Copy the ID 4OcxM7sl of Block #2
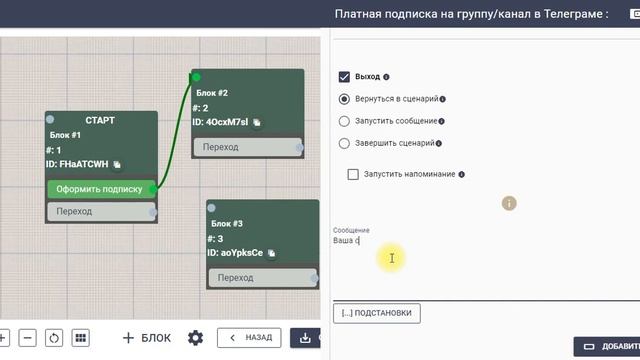This screenshot has height=360, width=640. click(257, 122)
